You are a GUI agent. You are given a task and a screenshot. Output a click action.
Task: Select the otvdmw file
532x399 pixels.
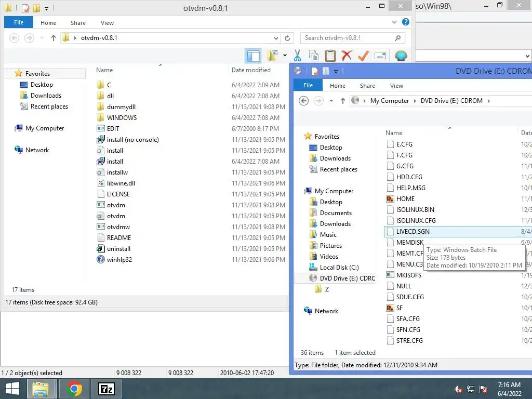click(x=118, y=227)
